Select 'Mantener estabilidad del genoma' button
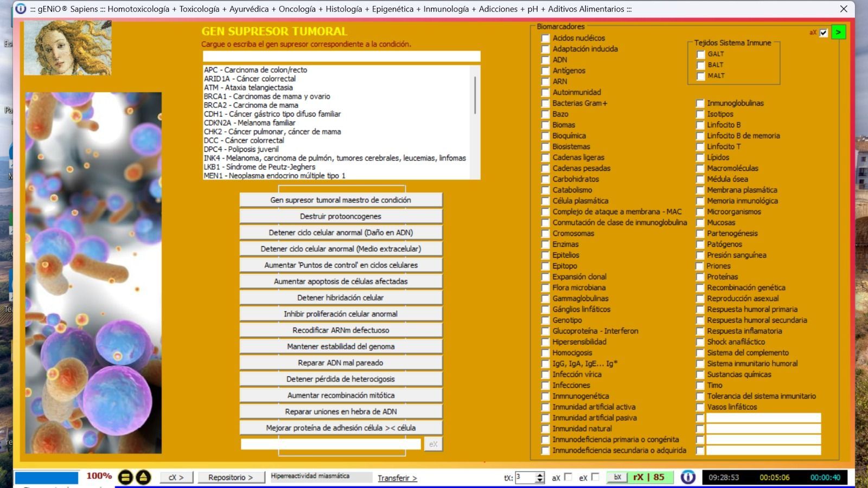Viewport: 868px width, 488px height. (x=341, y=346)
